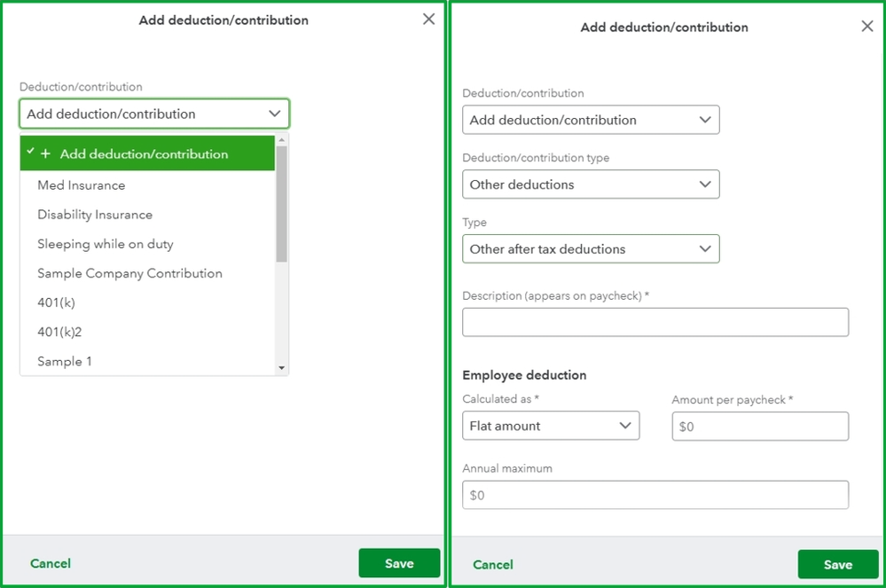Focus the Amount per paycheck field
886x588 pixels.
pyautogui.click(x=760, y=427)
